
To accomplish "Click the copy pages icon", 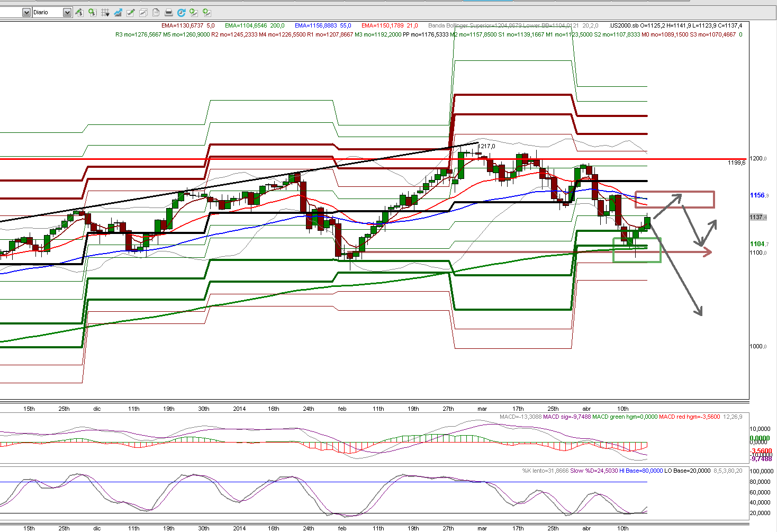I will point(156,12).
